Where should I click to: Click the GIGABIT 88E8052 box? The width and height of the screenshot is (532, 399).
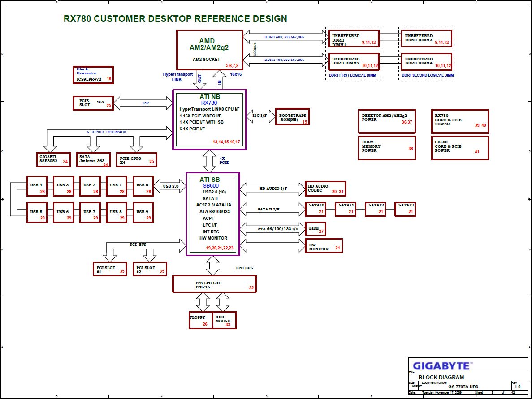(x=54, y=159)
